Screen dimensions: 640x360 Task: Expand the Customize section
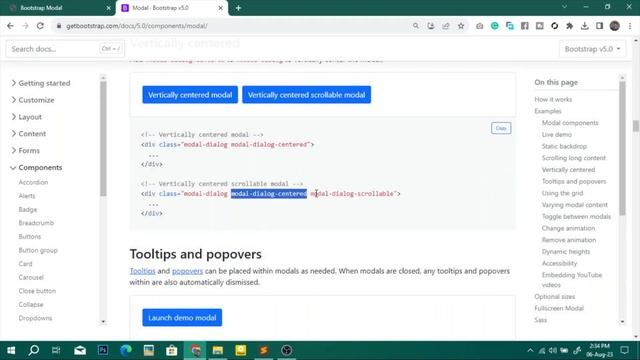(33, 100)
